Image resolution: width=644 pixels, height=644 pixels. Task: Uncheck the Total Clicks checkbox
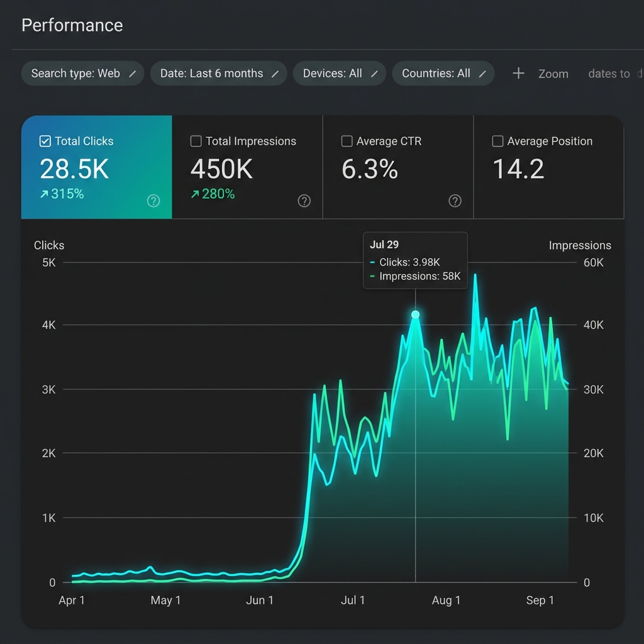45,141
